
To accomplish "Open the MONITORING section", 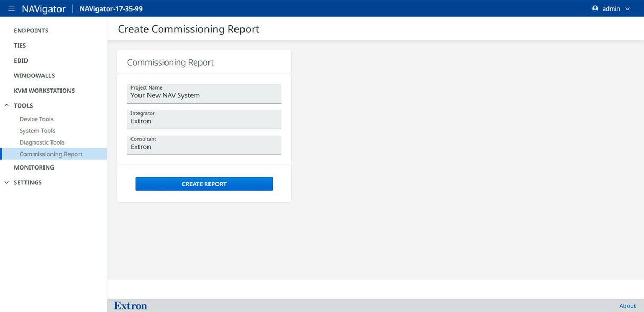I will click(34, 167).
